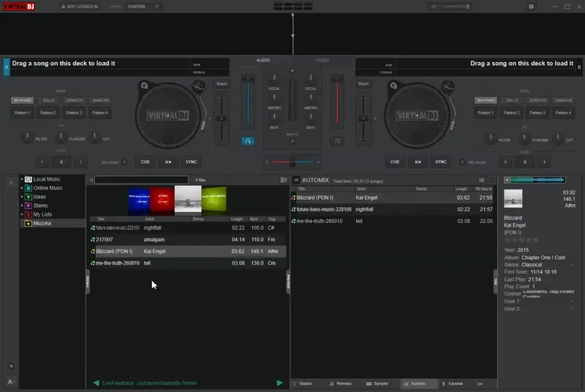The image size is (585, 392).
Task: Click deck B pitch fader
Action: (363, 118)
